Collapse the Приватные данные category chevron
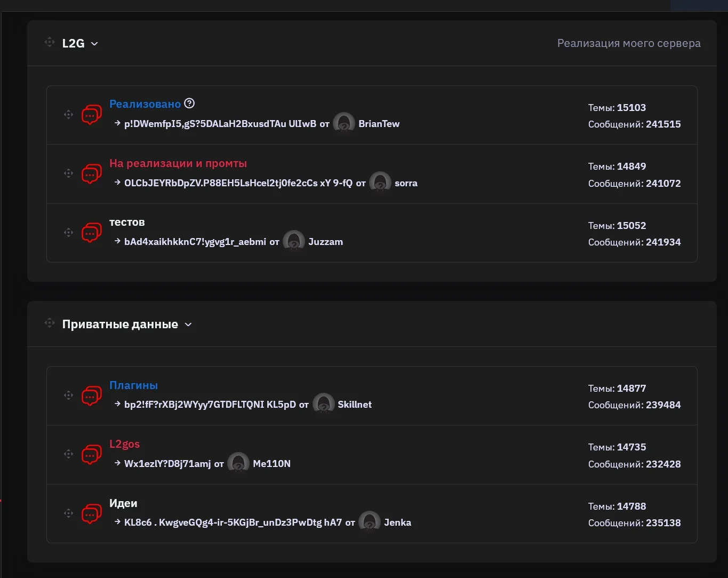 188,324
